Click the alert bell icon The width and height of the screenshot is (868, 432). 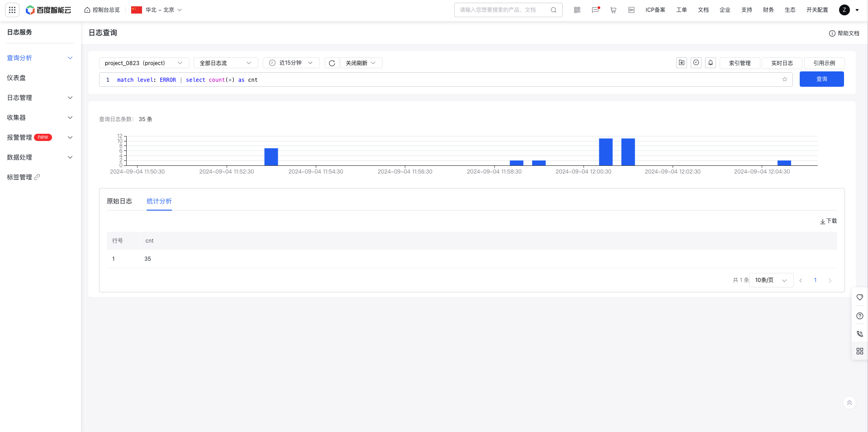(711, 63)
